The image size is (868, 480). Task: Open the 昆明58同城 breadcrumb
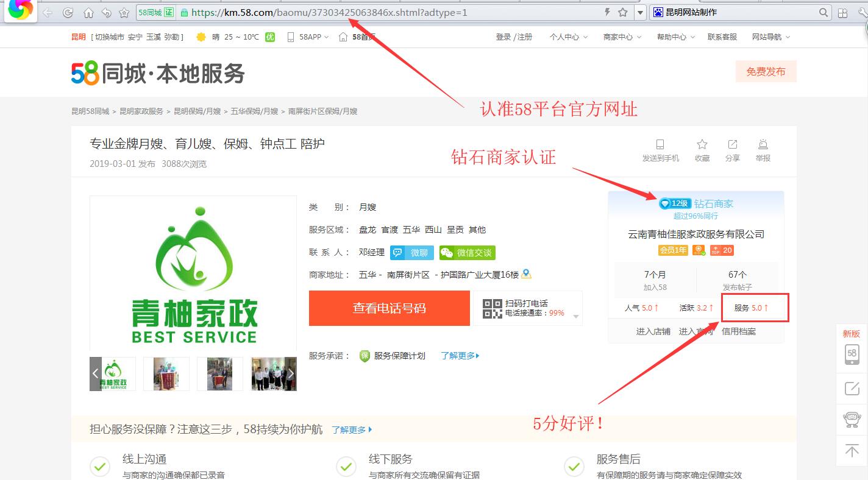(90, 111)
